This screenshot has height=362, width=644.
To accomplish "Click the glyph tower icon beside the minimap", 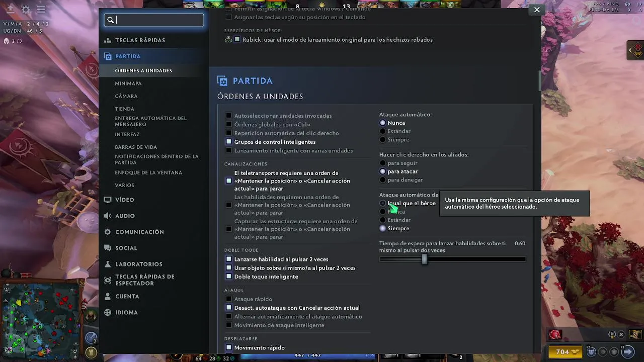I will (91, 352).
